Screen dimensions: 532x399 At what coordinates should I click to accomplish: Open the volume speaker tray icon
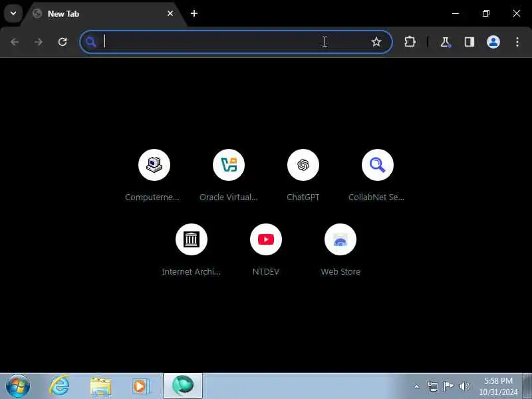(464, 386)
